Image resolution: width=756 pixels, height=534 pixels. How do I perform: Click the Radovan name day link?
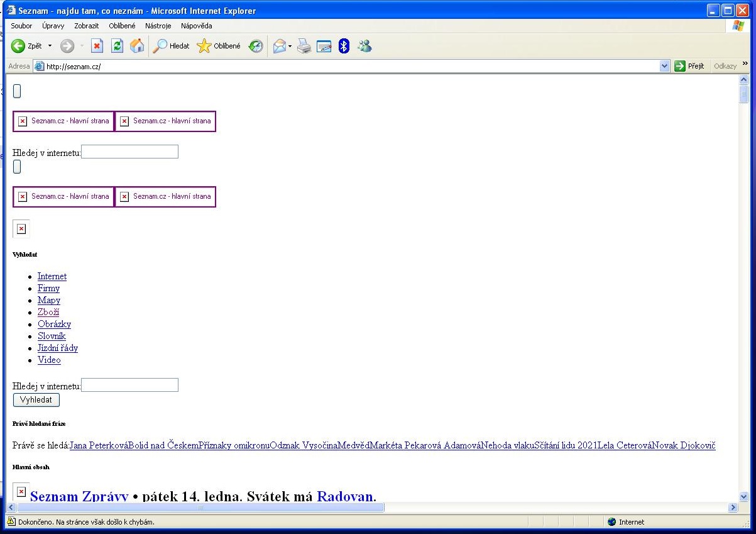pyautogui.click(x=345, y=496)
